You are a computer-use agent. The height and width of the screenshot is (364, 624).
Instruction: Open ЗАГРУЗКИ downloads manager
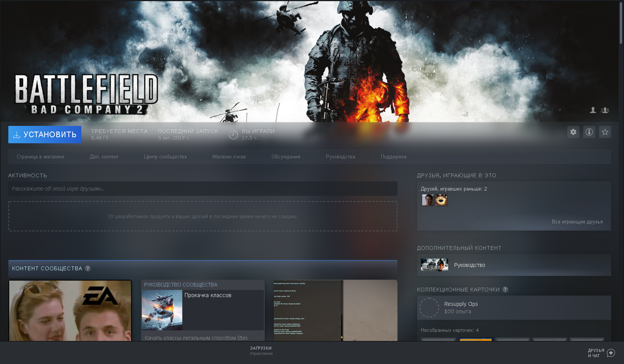point(261,351)
